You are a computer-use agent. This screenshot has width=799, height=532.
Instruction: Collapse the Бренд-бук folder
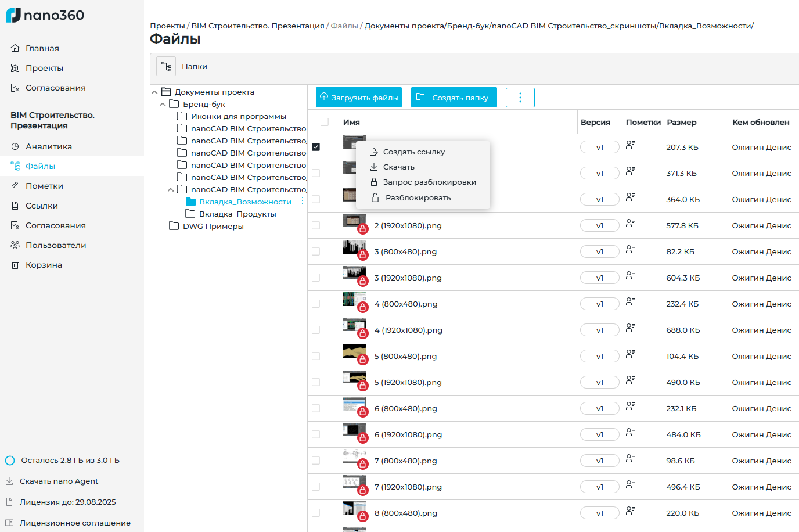164,103
